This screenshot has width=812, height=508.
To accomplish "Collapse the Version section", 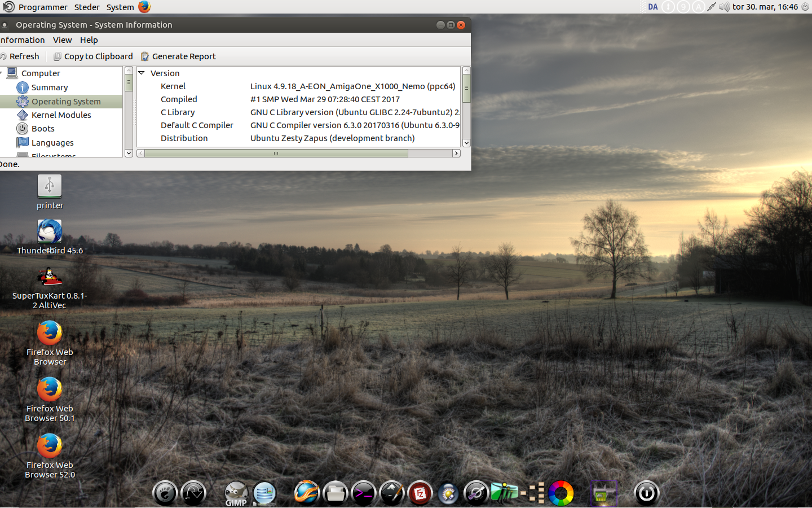I will (x=142, y=73).
